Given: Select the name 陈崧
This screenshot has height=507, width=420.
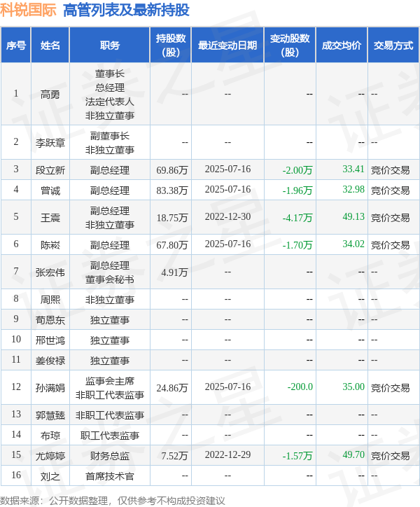Looking at the screenshot, I should (50, 245).
